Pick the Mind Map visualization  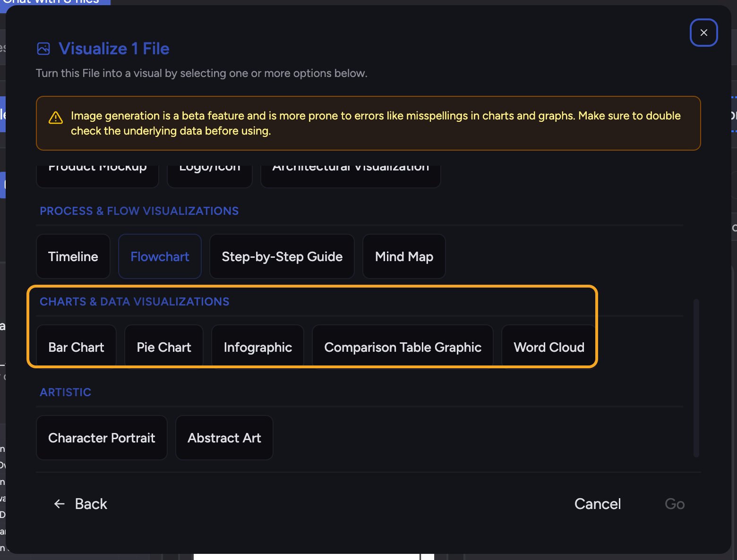pyautogui.click(x=404, y=256)
